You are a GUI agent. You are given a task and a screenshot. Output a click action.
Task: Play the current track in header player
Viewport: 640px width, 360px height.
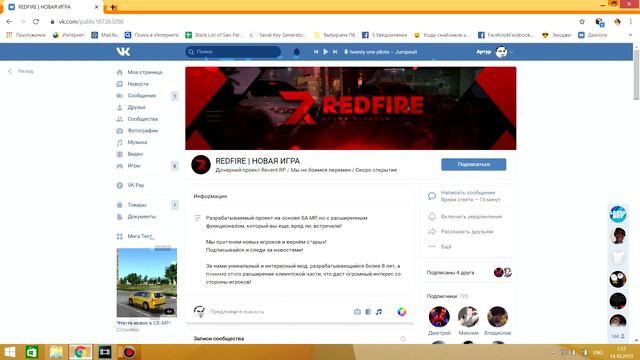(325, 52)
